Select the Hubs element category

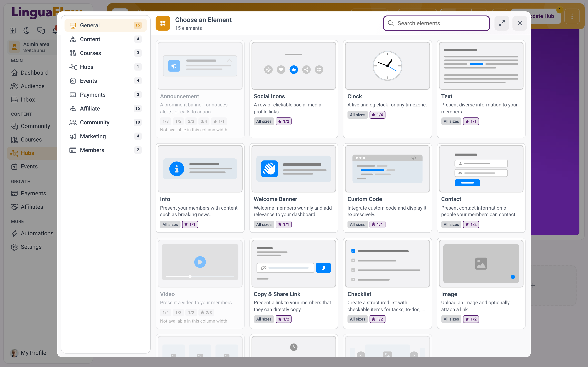(105, 67)
